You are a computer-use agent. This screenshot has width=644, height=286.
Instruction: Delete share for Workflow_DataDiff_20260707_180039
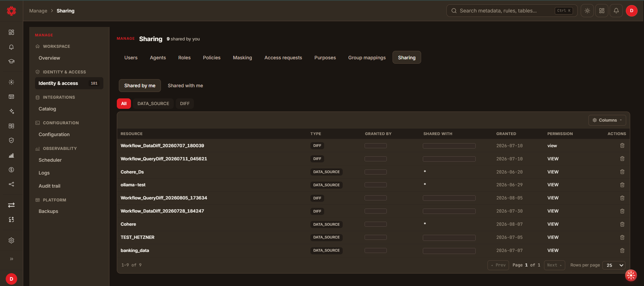click(622, 146)
